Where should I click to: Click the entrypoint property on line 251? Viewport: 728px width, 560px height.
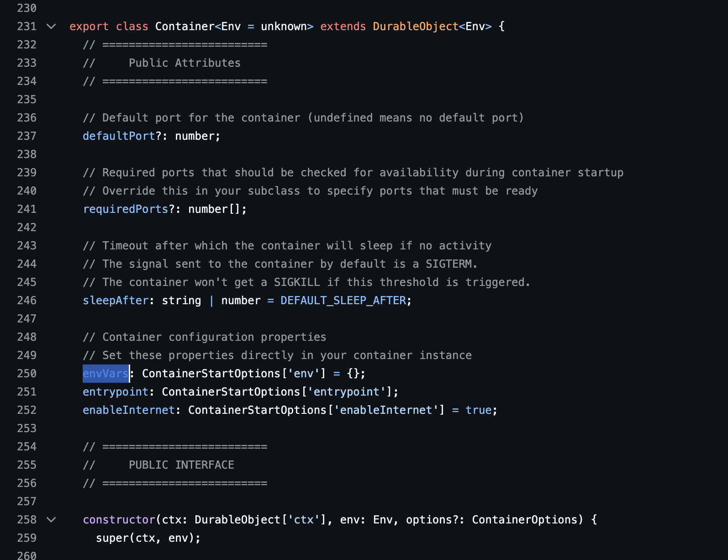[x=116, y=392]
